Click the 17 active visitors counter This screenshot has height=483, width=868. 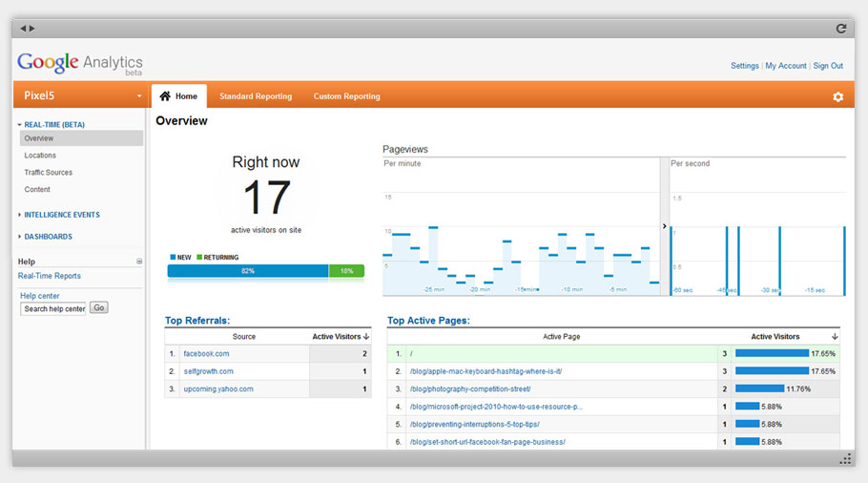(266, 198)
